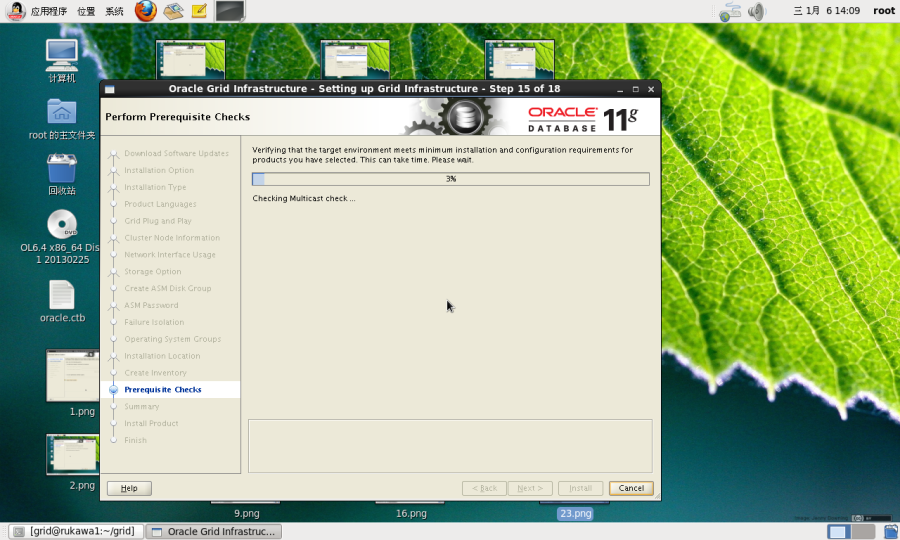Select Storage Option step
The image size is (900, 540).
click(x=153, y=271)
